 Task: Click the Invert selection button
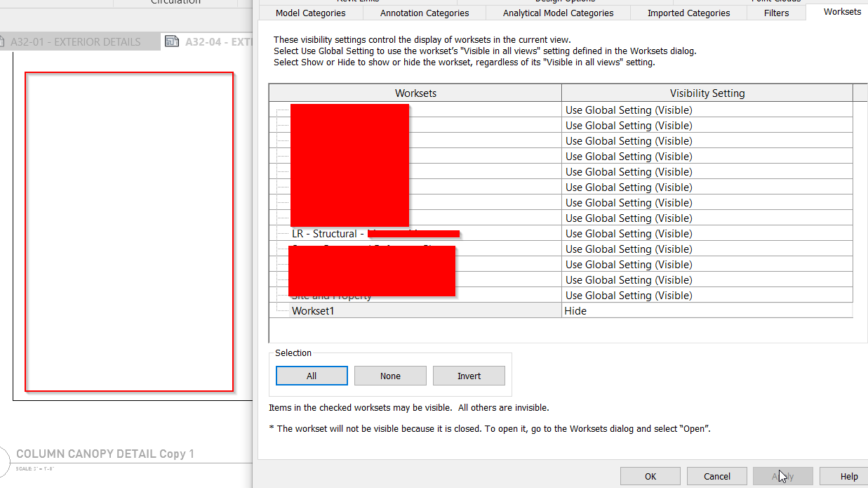(469, 376)
